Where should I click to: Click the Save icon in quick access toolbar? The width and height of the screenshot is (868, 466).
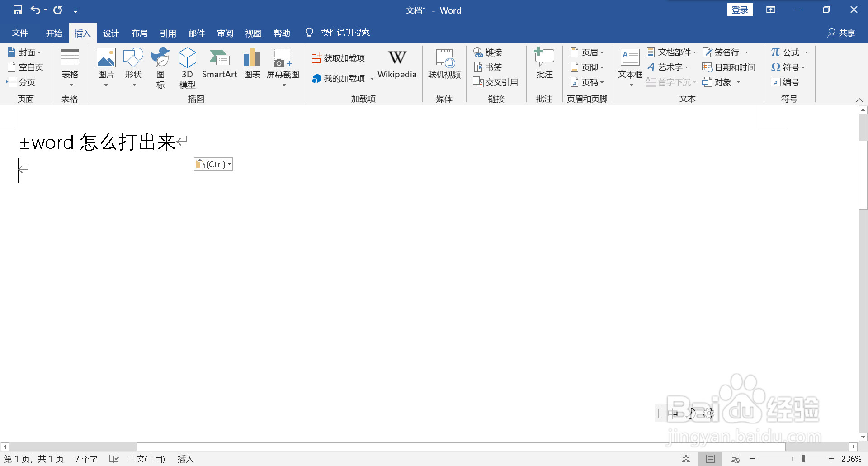click(18, 10)
